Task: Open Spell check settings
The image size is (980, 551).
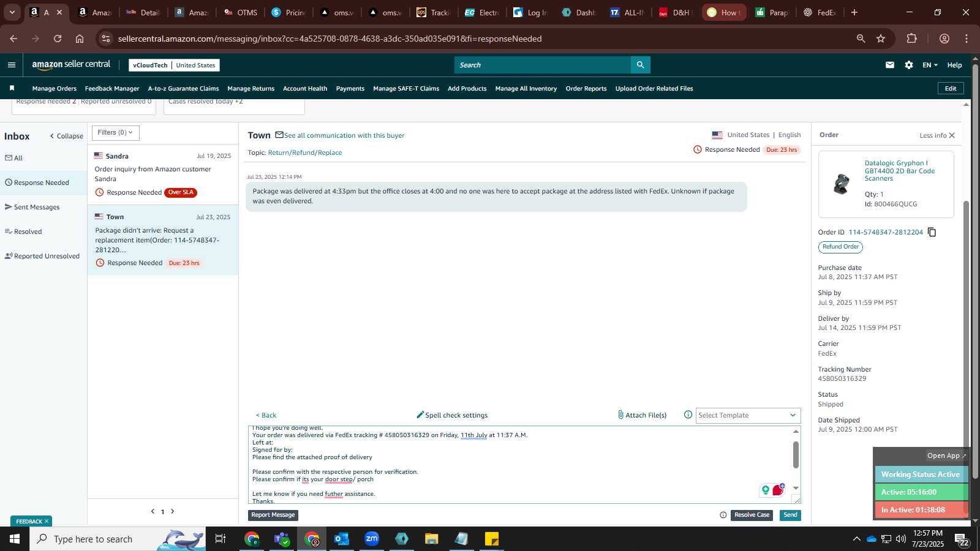Action: pos(452,415)
